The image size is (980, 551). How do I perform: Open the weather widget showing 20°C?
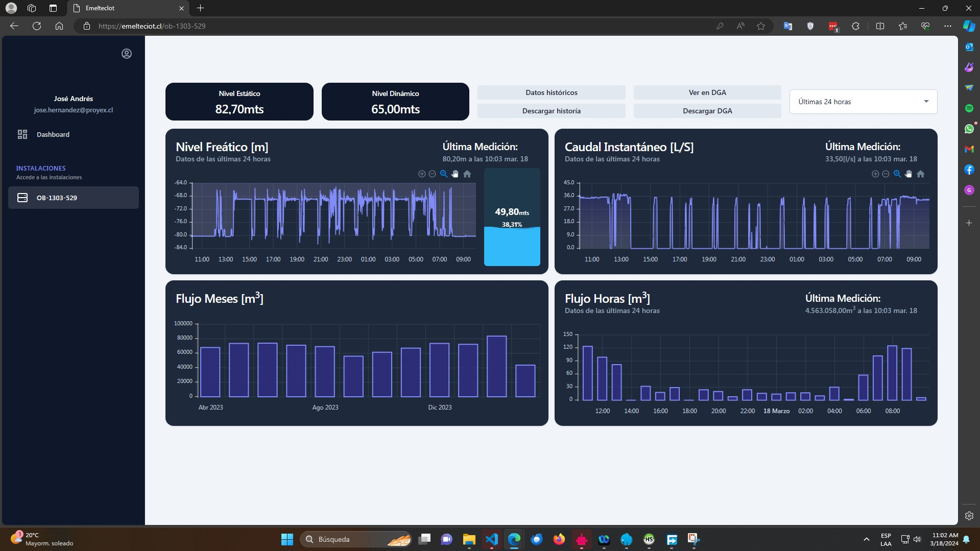[42, 539]
